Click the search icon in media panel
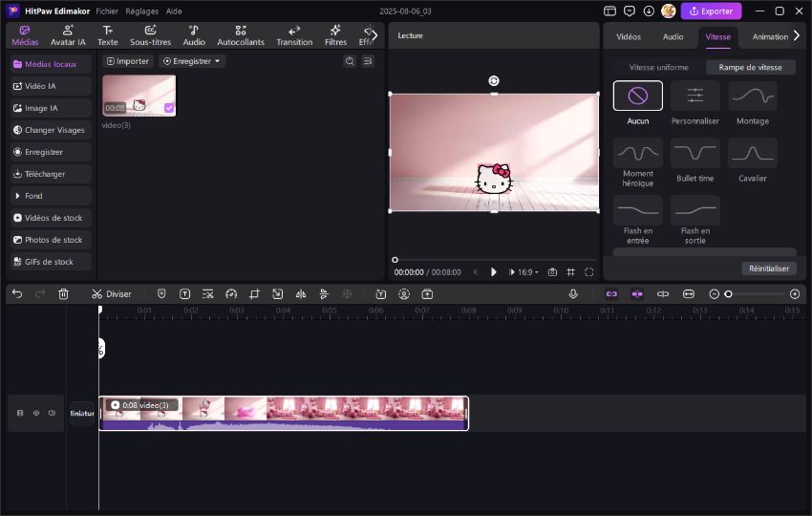Screen dimensions: 812x516 tap(350, 61)
